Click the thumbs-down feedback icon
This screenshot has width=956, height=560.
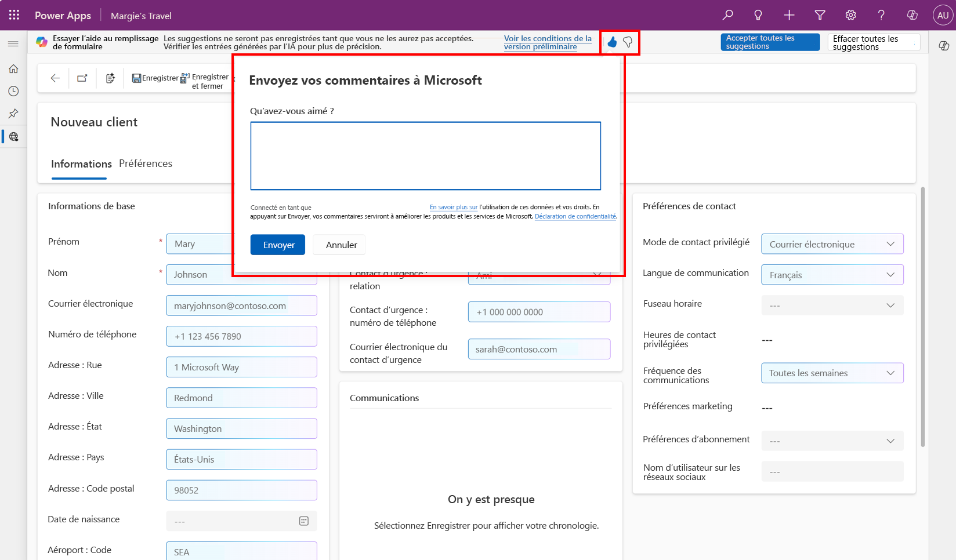click(x=628, y=42)
